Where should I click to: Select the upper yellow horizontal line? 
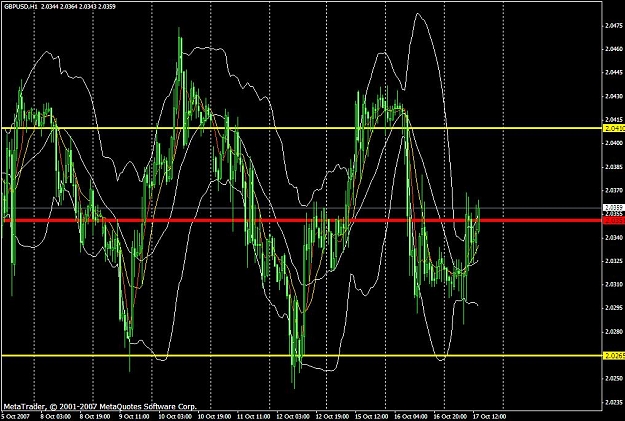(303, 128)
